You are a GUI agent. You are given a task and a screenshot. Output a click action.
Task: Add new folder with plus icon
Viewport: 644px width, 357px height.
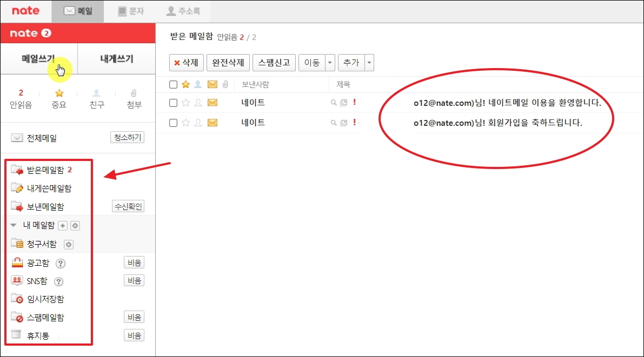coord(63,225)
